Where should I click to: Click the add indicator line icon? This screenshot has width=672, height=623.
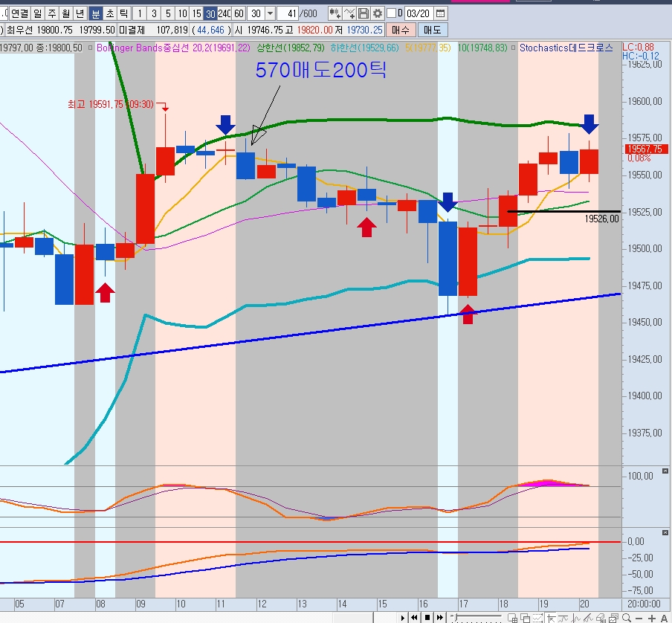pyautogui.click(x=349, y=13)
